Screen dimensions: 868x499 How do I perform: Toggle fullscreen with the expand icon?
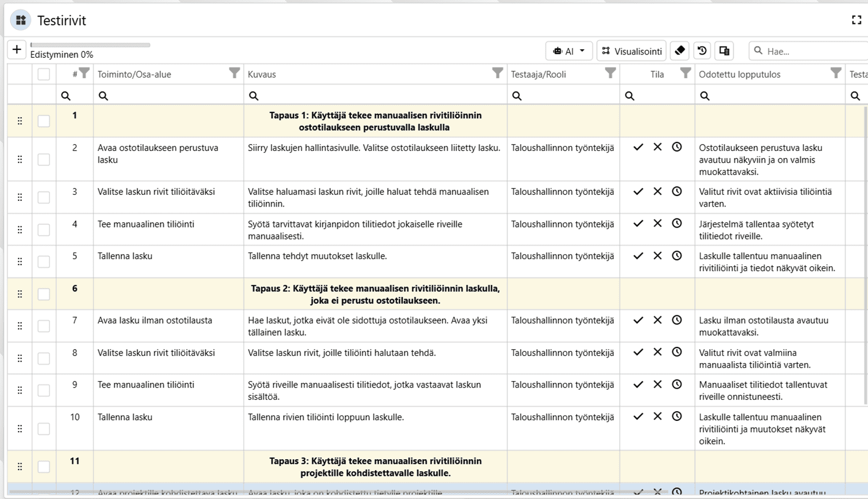pos(856,20)
